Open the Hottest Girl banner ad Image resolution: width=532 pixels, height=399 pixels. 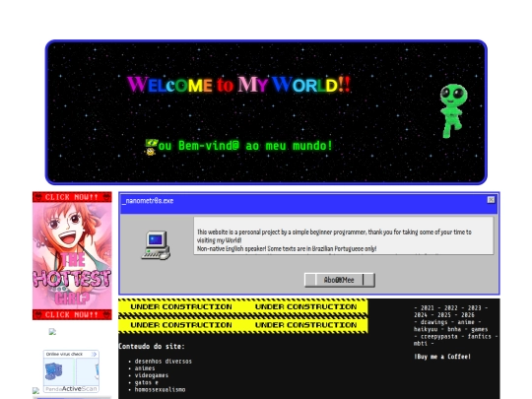tap(72, 255)
